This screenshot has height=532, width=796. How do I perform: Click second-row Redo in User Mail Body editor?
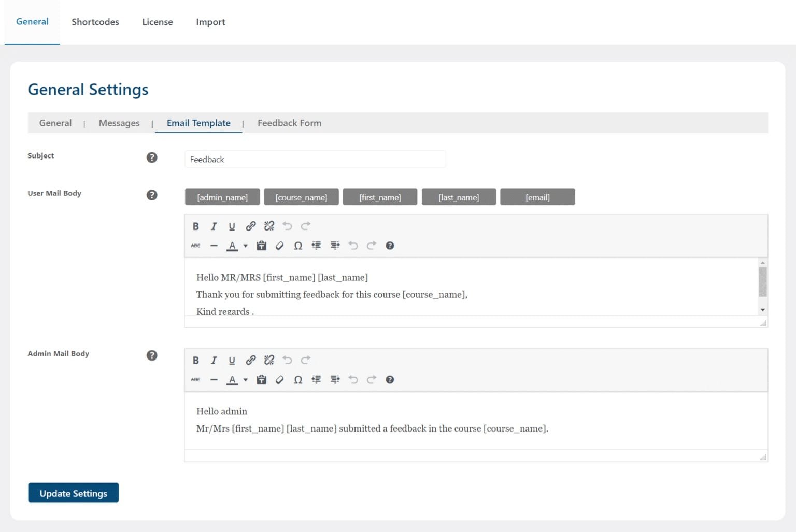[x=372, y=246]
